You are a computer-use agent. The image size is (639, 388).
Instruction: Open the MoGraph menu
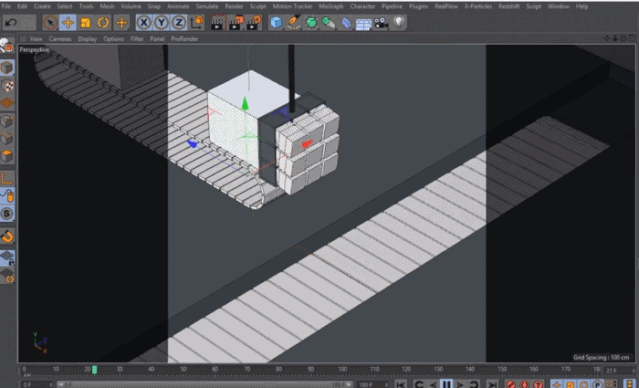pyautogui.click(x=331, y=6)
